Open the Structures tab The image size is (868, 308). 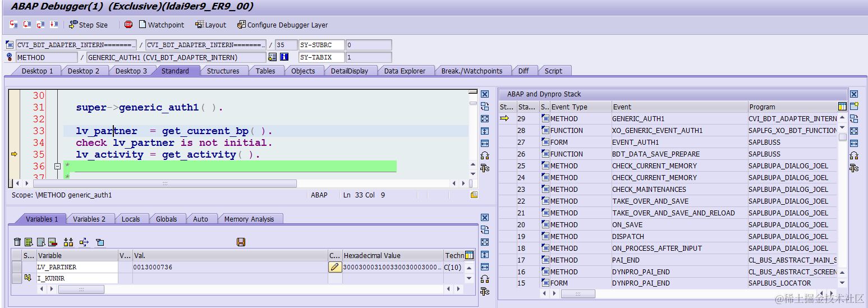coord(223,71)
